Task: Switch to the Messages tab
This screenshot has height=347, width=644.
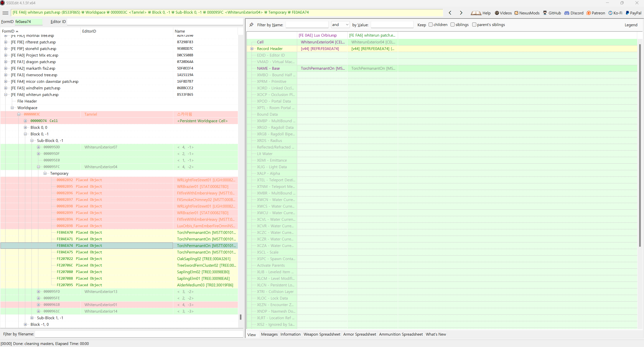Action: 269,334
